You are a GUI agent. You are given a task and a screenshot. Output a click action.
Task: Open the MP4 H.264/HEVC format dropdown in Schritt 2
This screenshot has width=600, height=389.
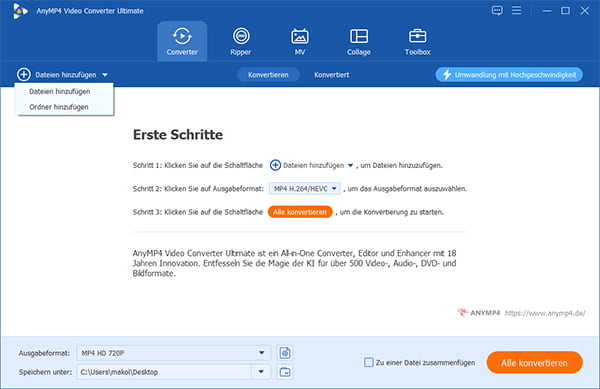point(305,189)
